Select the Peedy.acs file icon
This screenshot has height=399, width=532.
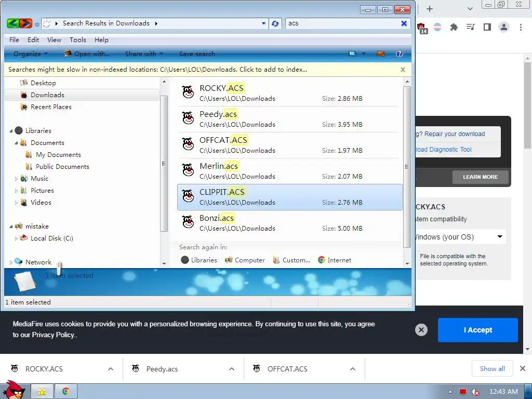[188, 118]
